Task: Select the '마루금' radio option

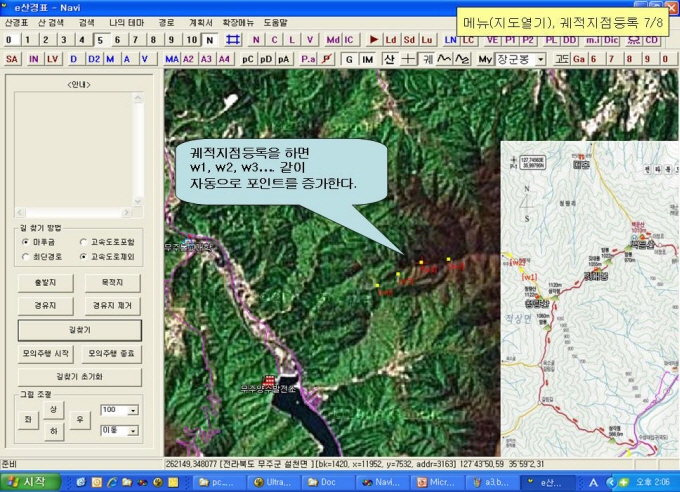Action: click(24, 242)
